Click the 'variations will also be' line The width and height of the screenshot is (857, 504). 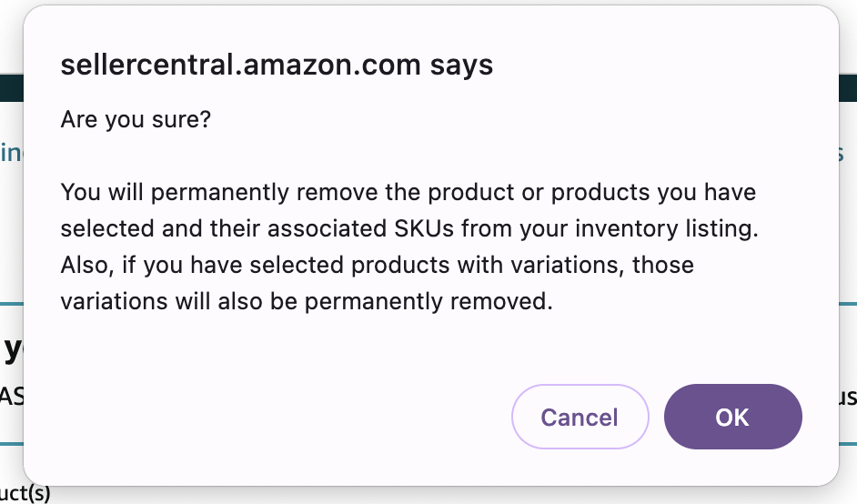click(306, 301)
